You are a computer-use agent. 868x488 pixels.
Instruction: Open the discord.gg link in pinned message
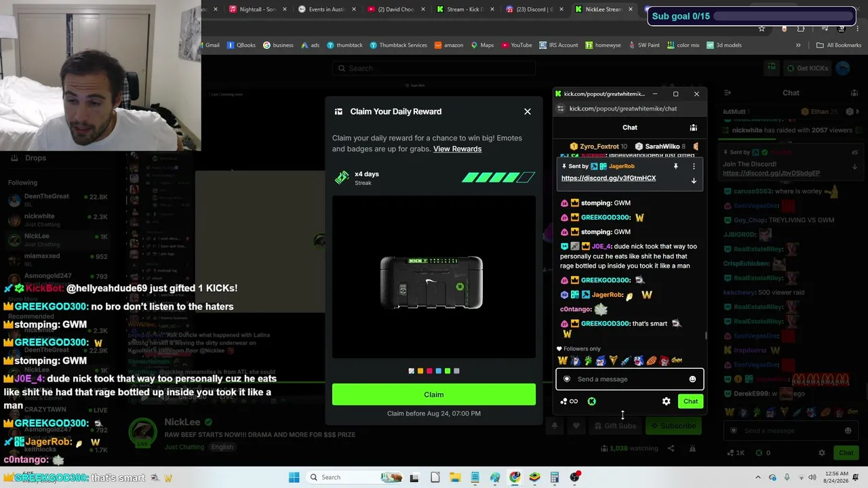[608, 178]
